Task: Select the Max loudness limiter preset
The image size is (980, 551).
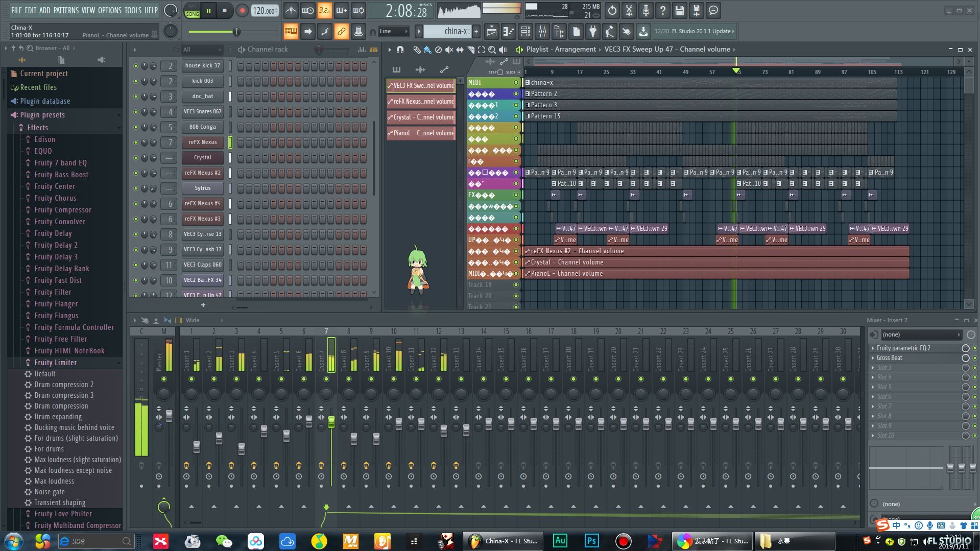Action: [54, 481]
